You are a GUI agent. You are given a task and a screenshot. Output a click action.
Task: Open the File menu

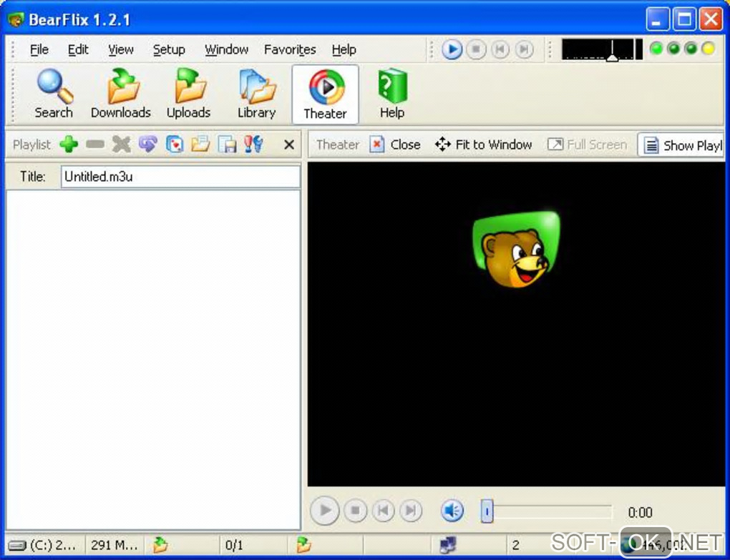pos(39,49)
